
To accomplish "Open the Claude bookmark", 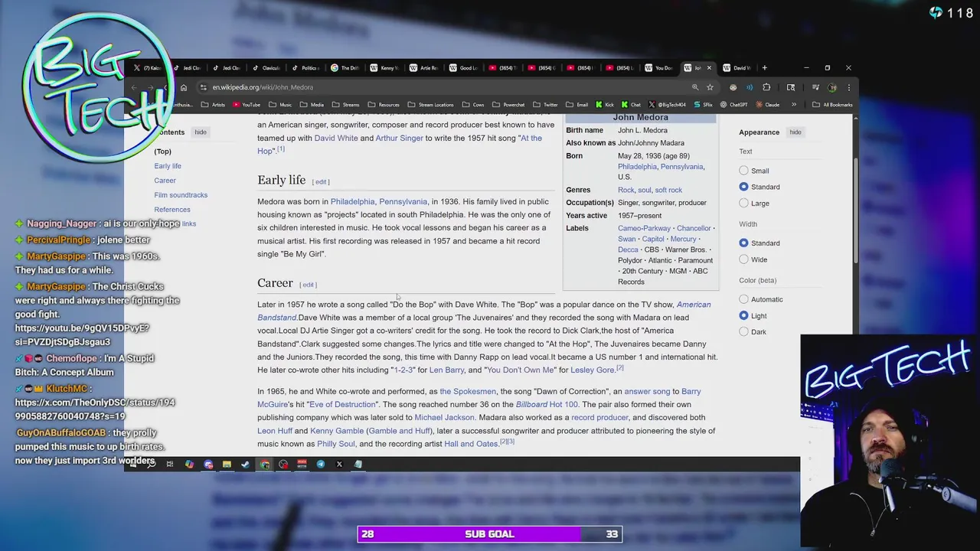I will pos(768,105).
